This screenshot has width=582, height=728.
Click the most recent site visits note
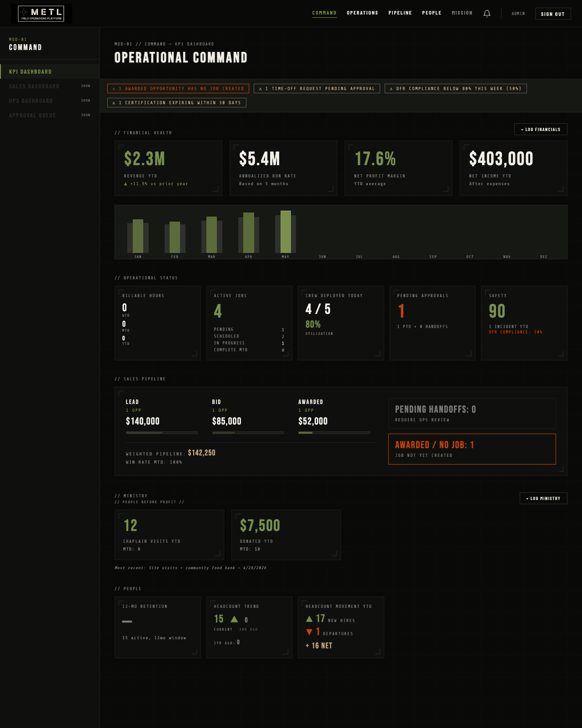click(191, 568)
